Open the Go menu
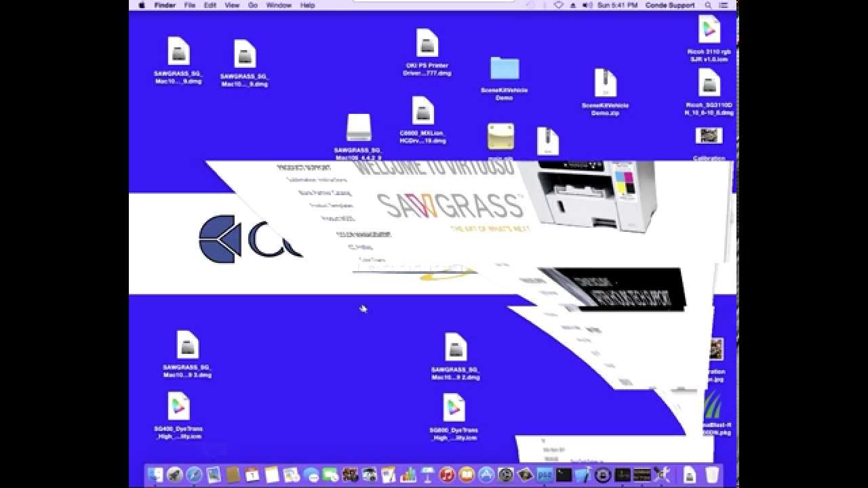 pyautogui.click(x=253, y=5)
